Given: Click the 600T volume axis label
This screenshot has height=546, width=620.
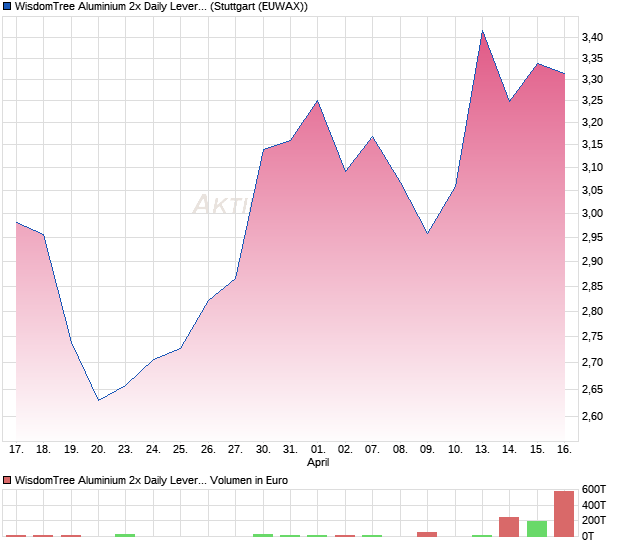Looking at the screenshot, I should click(x=593, y=489).
